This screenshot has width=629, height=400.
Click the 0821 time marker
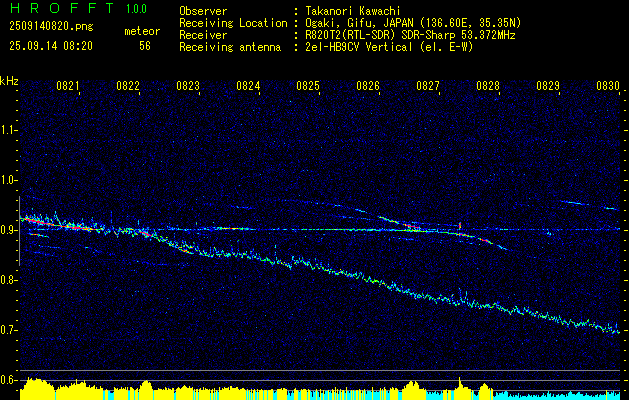[x=67, y=86]
